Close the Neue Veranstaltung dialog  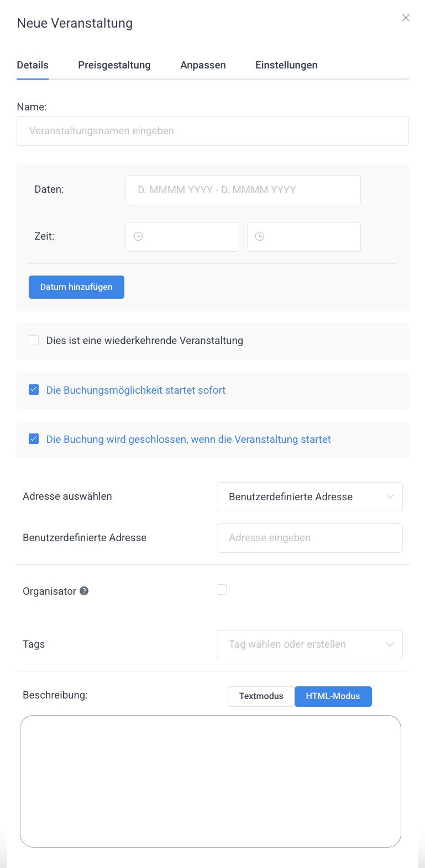[406, 18]
